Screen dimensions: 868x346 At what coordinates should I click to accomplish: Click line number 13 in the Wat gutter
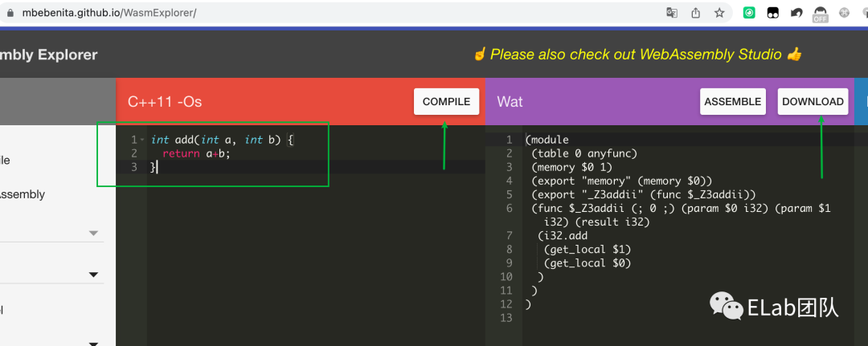(x=506, y=318)
